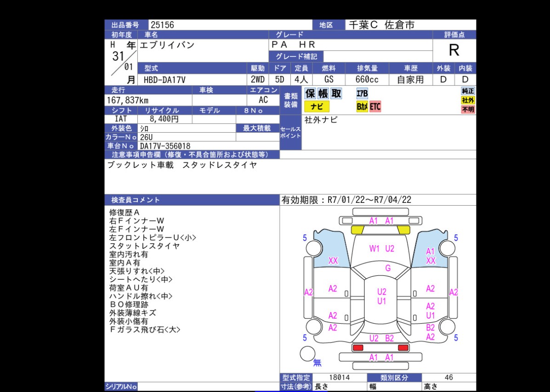Click color number 26U

click(146, 137)
